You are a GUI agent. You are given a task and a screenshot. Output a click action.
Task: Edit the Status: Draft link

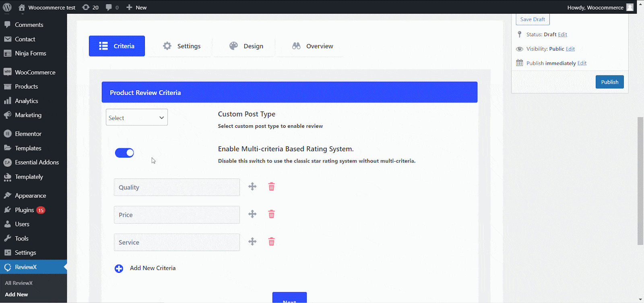(562, 34)
